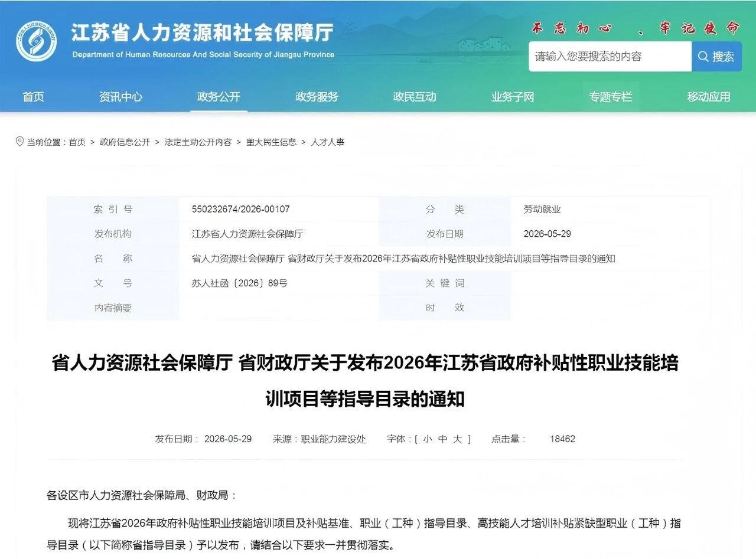The image size is (756, 559).
Task: Open the 政务服务 navigation tab
Action: click(317, 97)
